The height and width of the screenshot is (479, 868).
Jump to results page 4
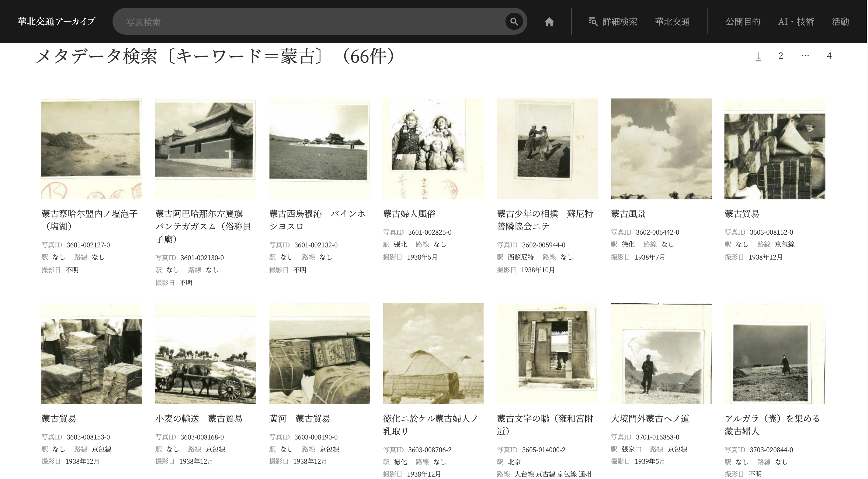829,56
